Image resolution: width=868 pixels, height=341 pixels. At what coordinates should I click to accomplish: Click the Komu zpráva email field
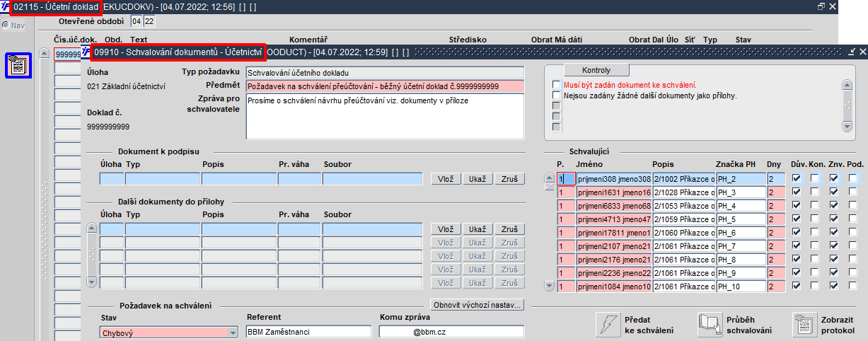[x=451, y=332]
